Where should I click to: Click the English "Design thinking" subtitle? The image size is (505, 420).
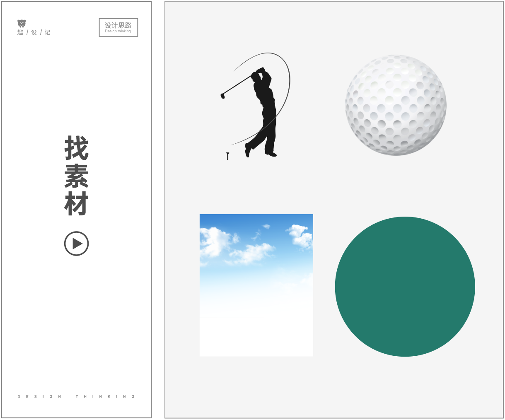[118, 31]
